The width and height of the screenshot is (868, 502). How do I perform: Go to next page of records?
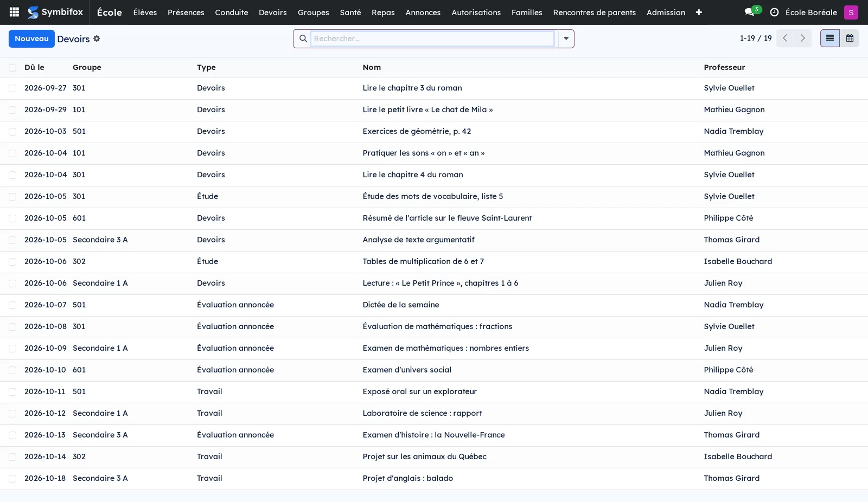(802, 38)
